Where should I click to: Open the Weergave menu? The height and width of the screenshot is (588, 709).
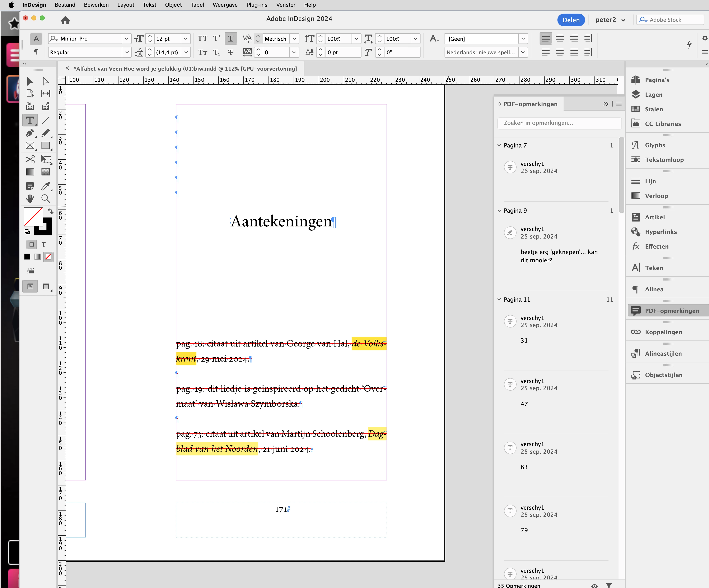tap(225, 5)
